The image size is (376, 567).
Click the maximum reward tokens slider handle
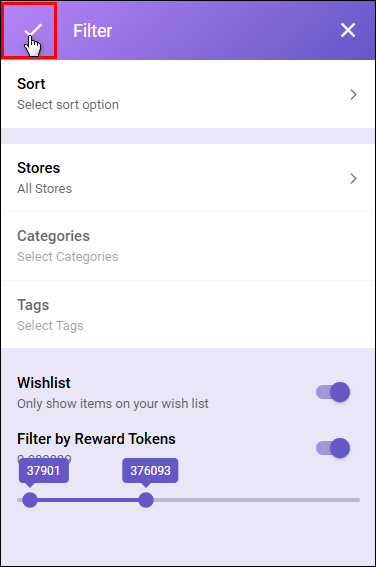pos(146,500)
